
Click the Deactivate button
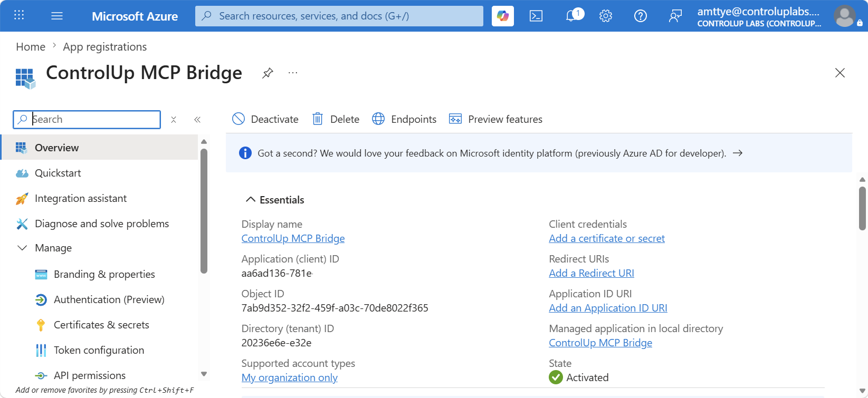coord(265,119)
